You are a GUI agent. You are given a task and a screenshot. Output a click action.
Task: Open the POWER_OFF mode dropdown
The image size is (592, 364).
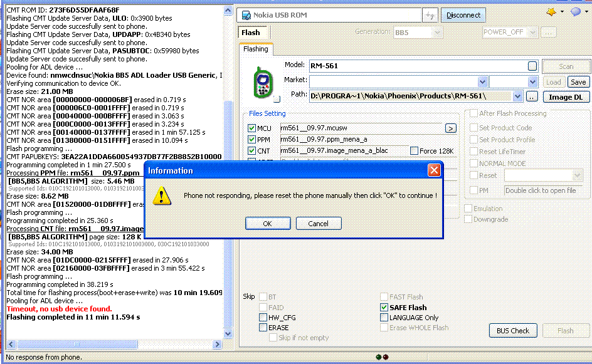pyautogui.click(x=532, y=33)
